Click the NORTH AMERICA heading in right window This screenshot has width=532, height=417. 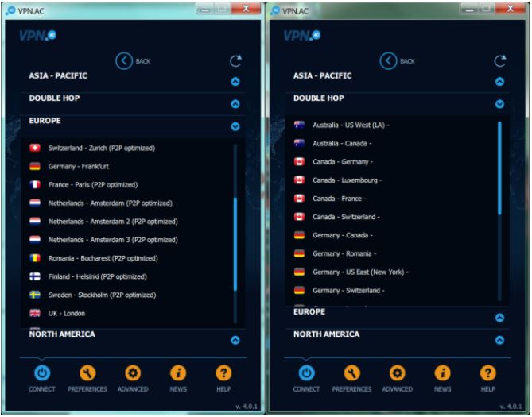326,334
